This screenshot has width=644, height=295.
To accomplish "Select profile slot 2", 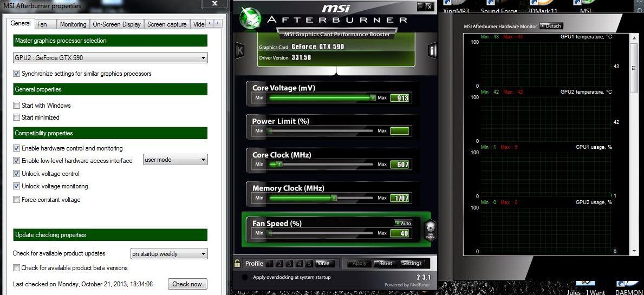I will [279, 264].
